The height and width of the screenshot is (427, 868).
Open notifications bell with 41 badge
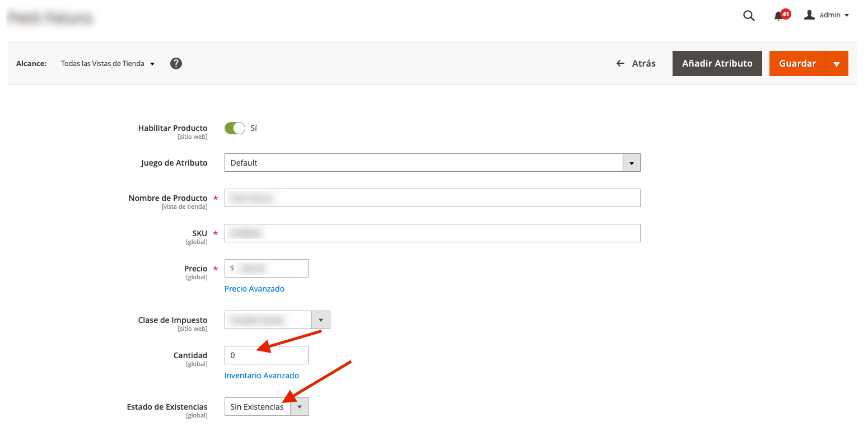coord(781,15)
